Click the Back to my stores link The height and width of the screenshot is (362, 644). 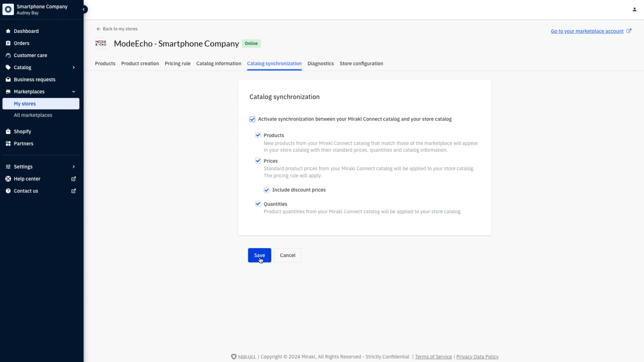coord(116,29)
